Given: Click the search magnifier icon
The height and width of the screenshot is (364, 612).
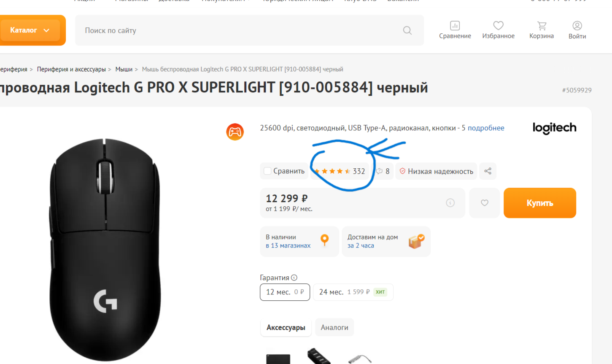Looking at the screenshot, I should pos(407,30).
